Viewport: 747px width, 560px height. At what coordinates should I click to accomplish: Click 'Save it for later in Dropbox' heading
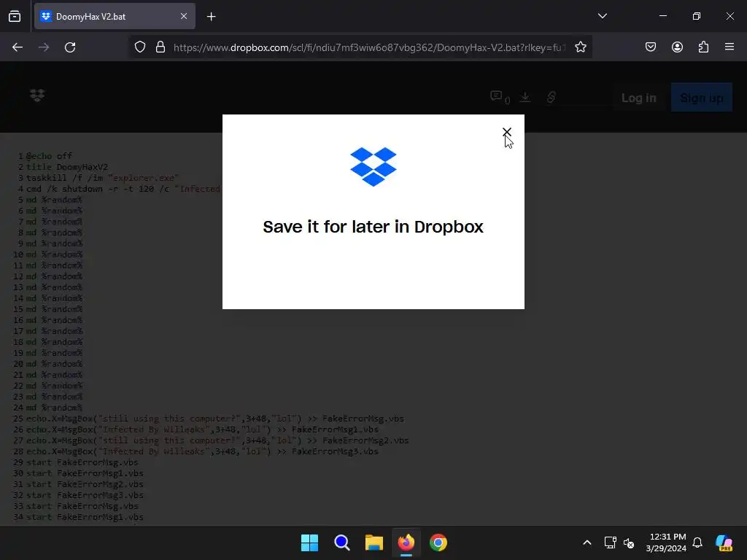[x=373, y=227]
